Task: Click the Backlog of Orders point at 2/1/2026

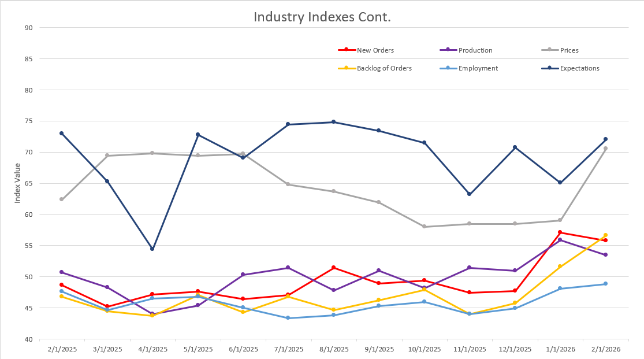Action: pyautogui.click(x=605, y=235)
